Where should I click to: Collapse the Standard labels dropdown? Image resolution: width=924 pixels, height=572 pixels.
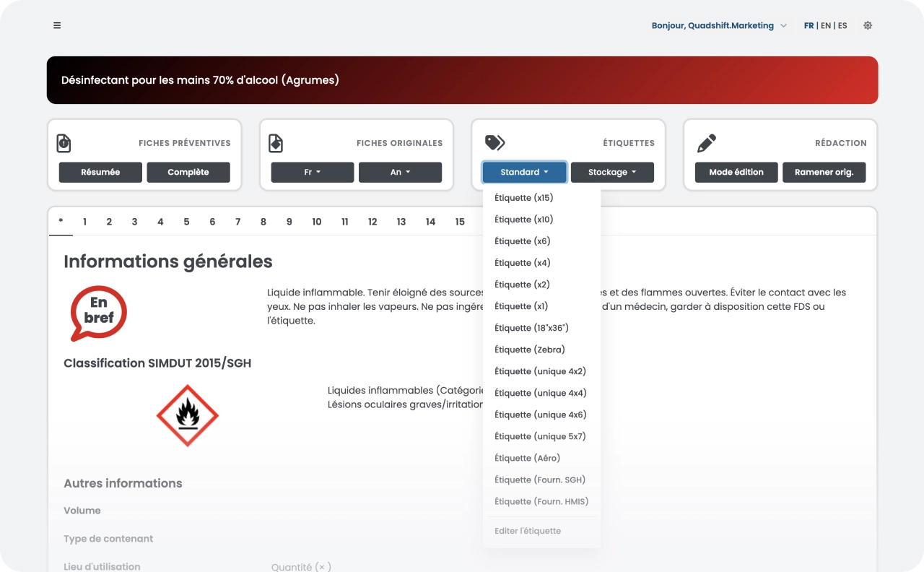click(x=525, y=173)
